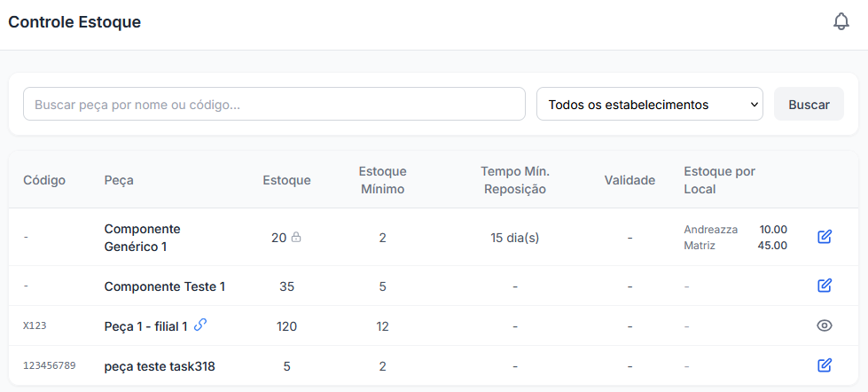The width and height of the screenshot is (868, 392).
Task: View Peça 1 - filial 1 details
Action: [x=825, y=325]
